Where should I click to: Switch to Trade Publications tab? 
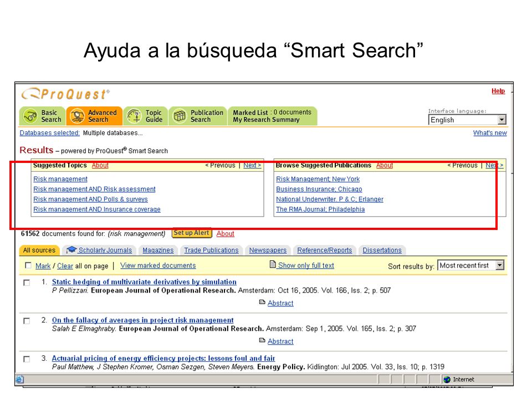[211, 250]
